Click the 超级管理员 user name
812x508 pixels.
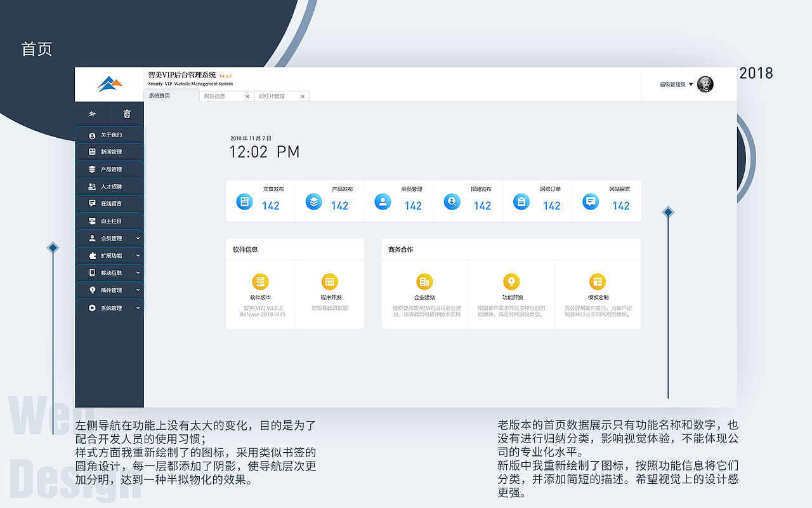coord(672,84)
